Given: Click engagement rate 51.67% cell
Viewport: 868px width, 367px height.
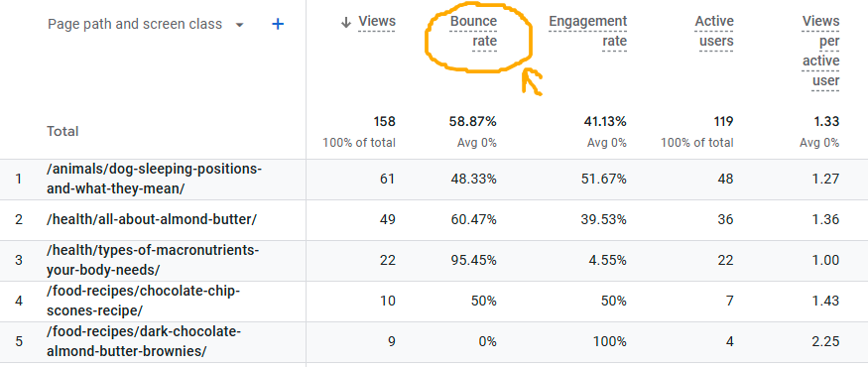Looking at the screenshot, I should point(603,179).
